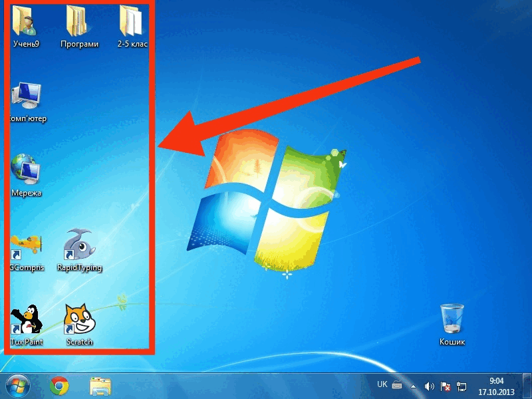Screen dimensions: 532x399
Task: Launch Google Chrome from the taskbar
Action: [x=59, y=386]
